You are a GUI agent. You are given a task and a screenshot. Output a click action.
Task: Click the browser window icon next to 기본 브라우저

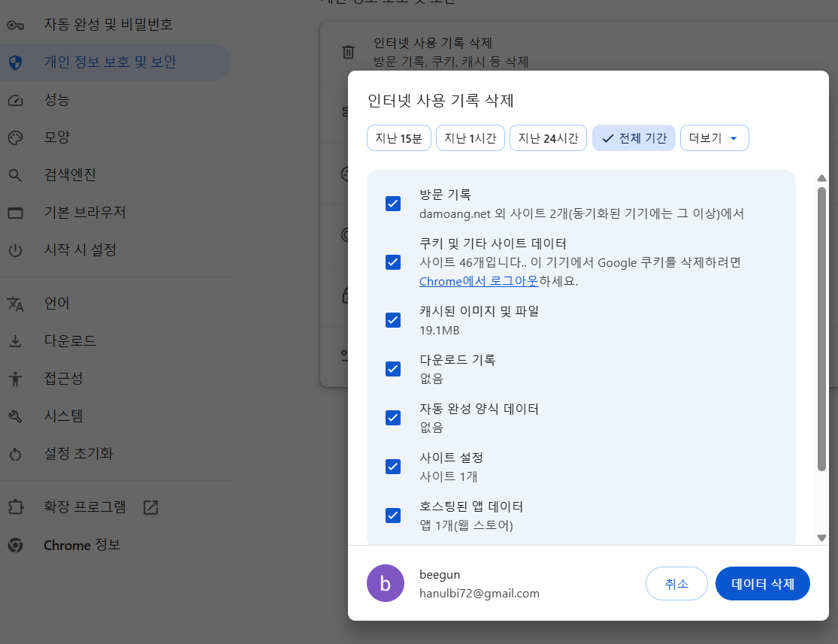[16, 213]
